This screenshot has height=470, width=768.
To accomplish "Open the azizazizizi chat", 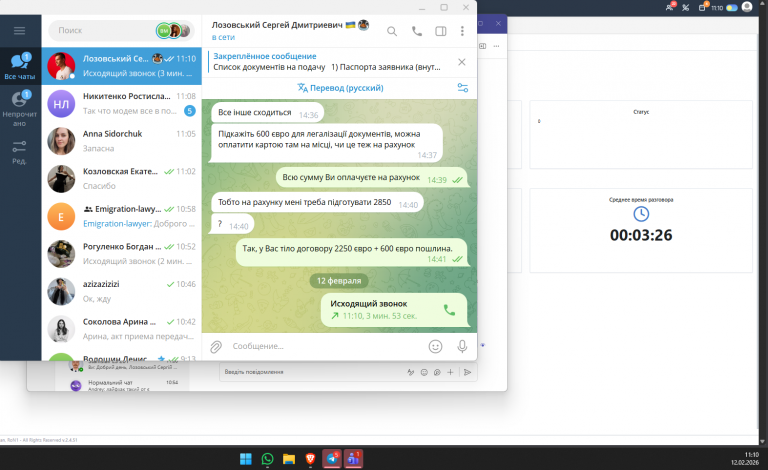I will click(x=121, y=291).
